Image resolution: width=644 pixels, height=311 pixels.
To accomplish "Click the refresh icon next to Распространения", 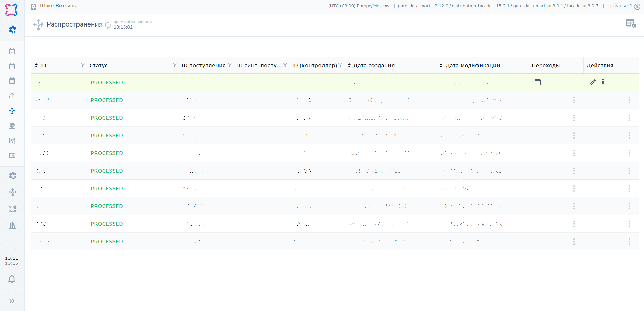I will (108, 25).
